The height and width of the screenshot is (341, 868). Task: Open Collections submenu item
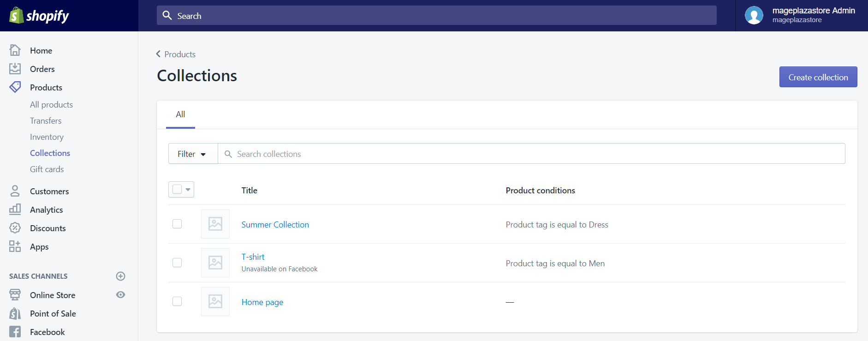[x=50, y=153]
